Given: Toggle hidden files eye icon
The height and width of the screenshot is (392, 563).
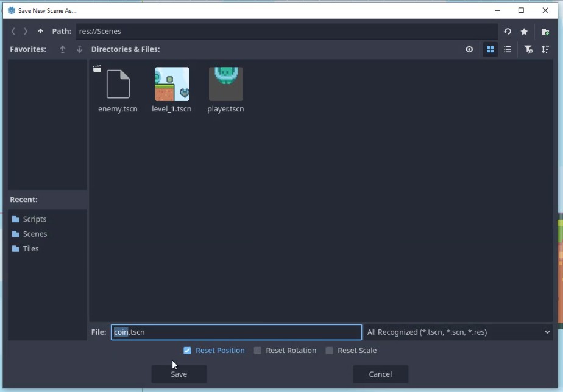Looking at the screenshot, I should coord(469,49).
